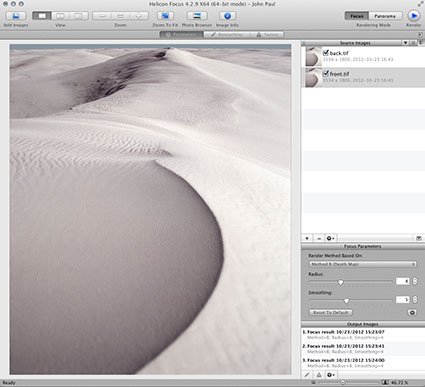The image size is (425, 387).
Task: Select Focus result 10/23/2012 15:24:00
Action: 363,363
